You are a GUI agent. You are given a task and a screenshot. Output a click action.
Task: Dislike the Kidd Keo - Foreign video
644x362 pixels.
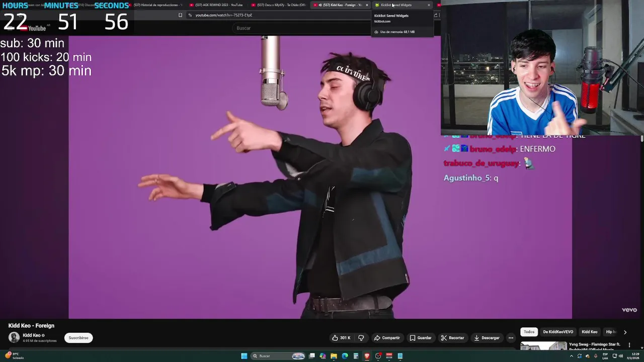(361, 338)
